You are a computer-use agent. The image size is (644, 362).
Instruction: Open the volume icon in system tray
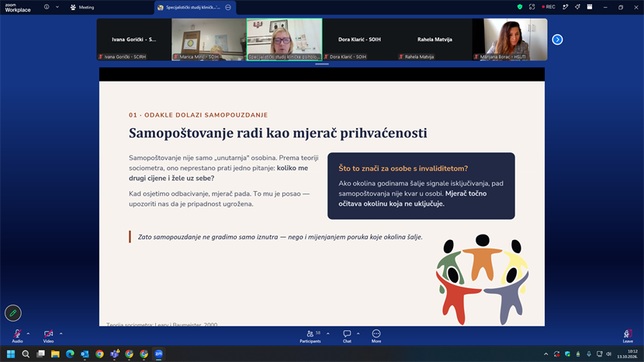click(608, 353)
